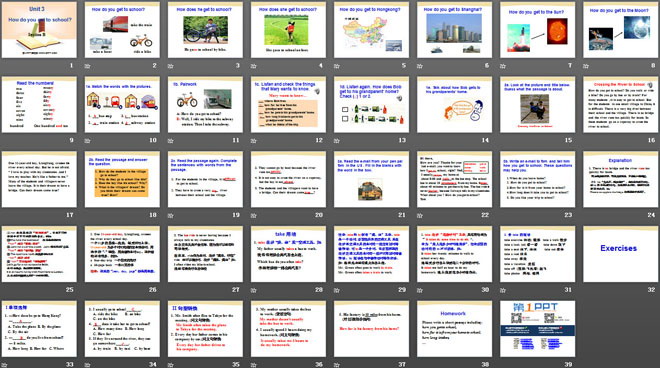Click the transition star icon under slide 8
660x368 pixels.
tap(586, 66)
